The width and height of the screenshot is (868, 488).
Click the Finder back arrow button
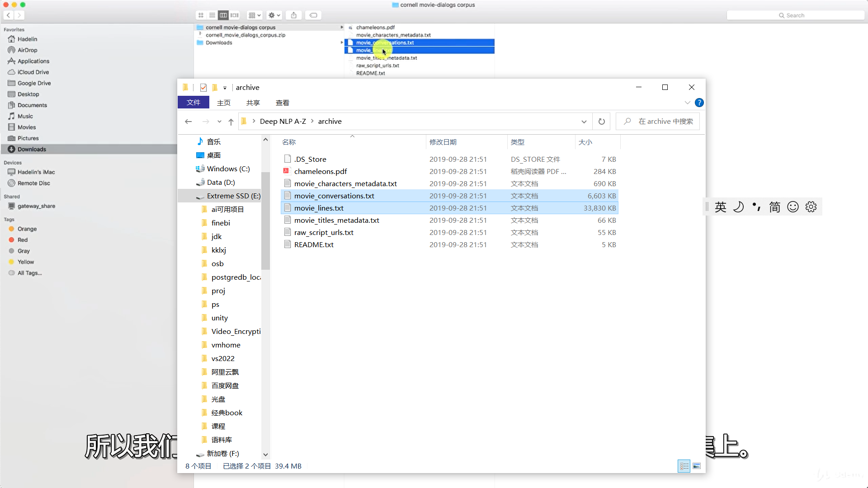pos(8,15)
